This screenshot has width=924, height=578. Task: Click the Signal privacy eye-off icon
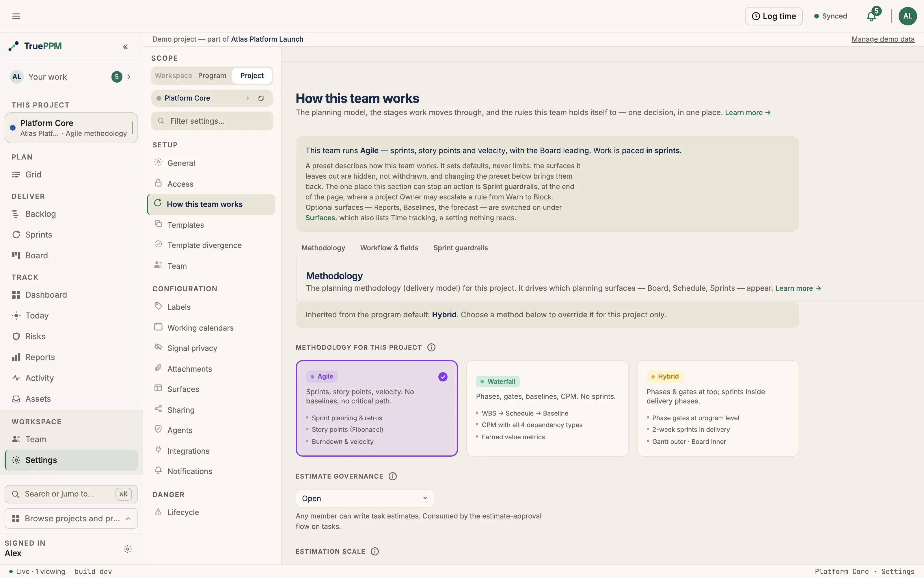click(x=158, y=347)
